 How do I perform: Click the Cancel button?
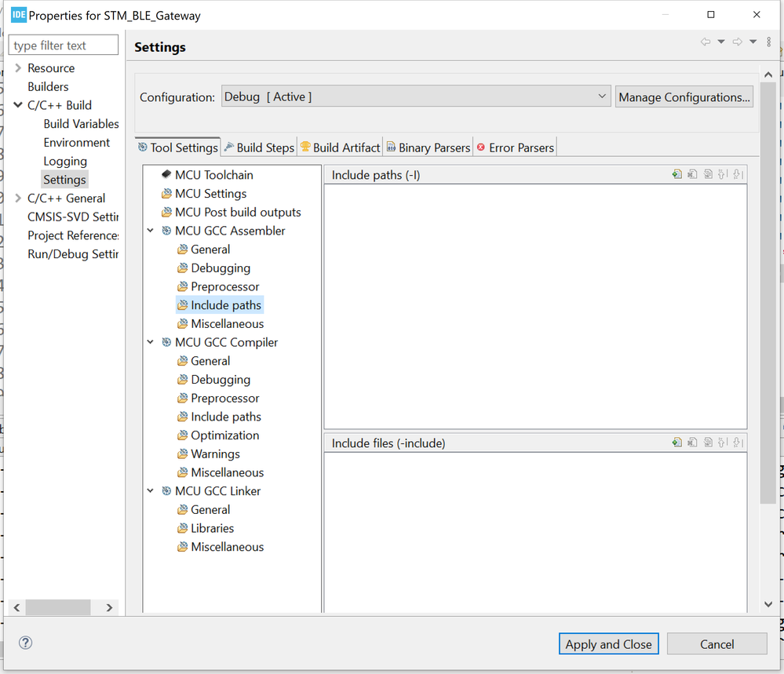717,644
